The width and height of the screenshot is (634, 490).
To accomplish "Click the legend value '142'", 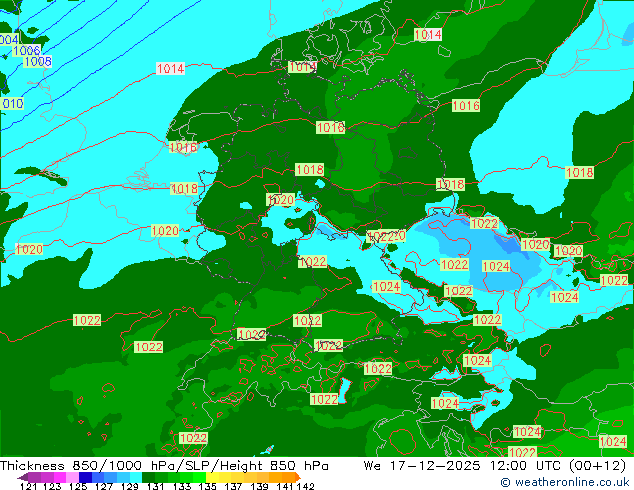I will 306,486.
